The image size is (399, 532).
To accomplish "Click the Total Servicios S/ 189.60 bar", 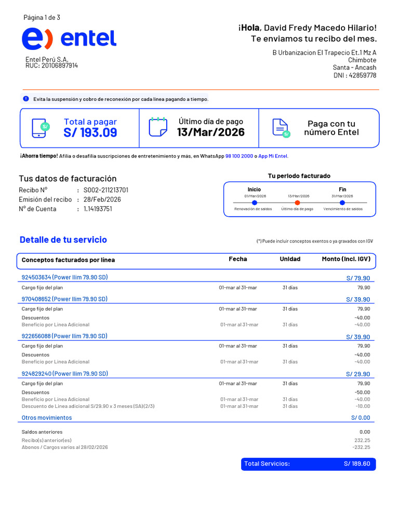I will (309, 464).
